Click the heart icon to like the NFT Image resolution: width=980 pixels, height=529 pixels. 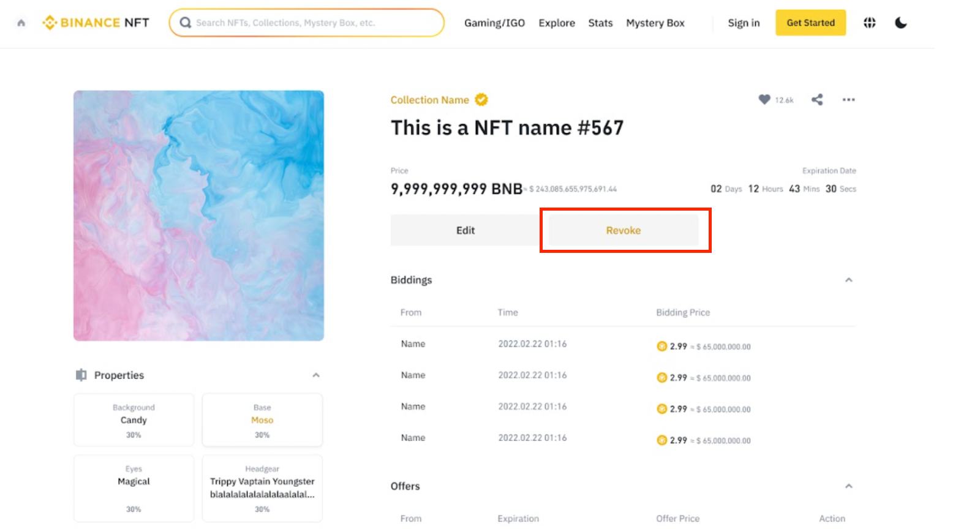click(x=764, y=99)
